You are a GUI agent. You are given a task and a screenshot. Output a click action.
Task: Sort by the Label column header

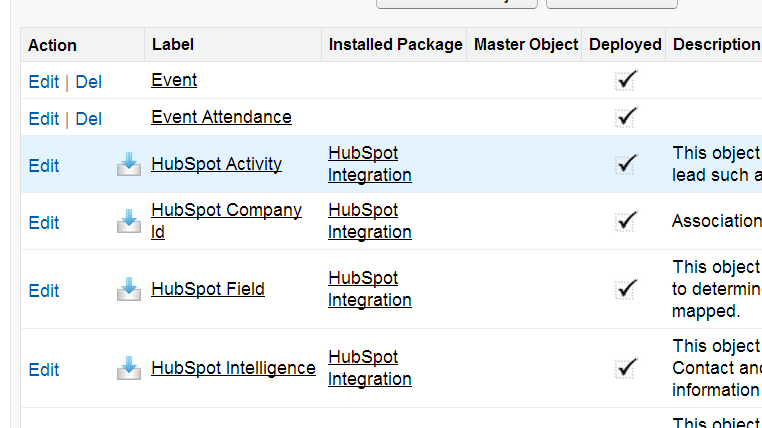point(173,45)
